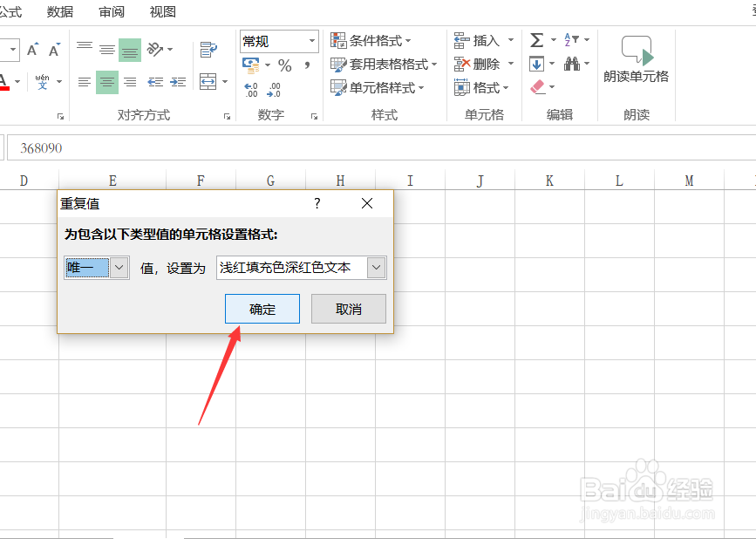756x539 pixels.
Task: Click the clear eraser icon
Action: (x=538, y=87)
